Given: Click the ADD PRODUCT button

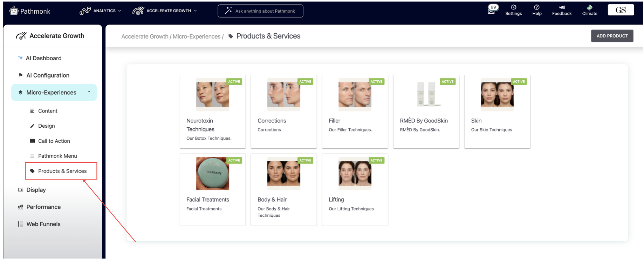Looking at the screenshot, I should click(x=612, y=36).
